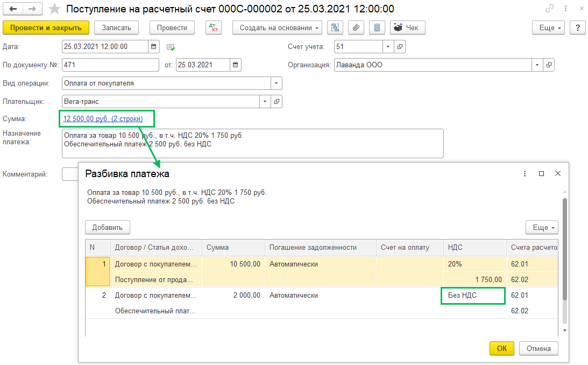The width and height of the screenshot is (588, 365).
Task: Click the Комментарий field
Action: point(70,174)
